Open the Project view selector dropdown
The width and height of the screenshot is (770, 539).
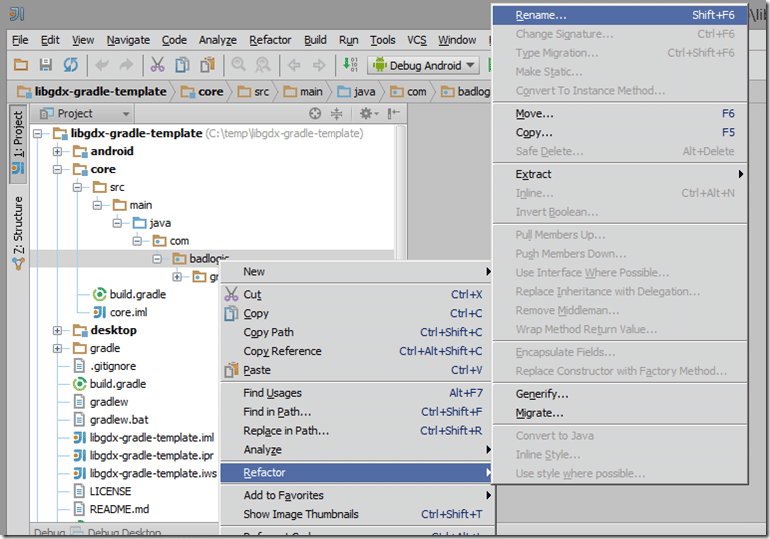click(x=84, y=114)
